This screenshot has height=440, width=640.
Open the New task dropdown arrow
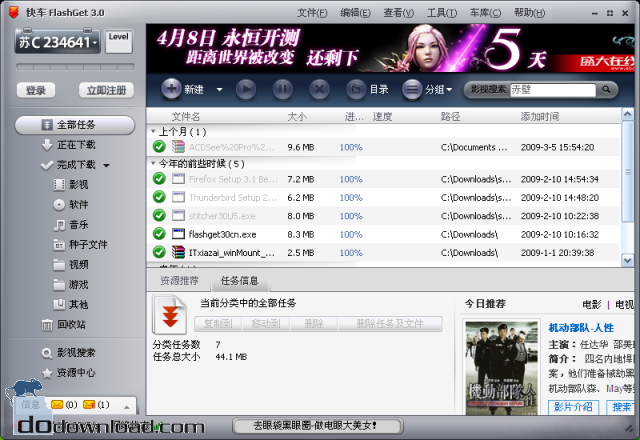tap(219, 89)
